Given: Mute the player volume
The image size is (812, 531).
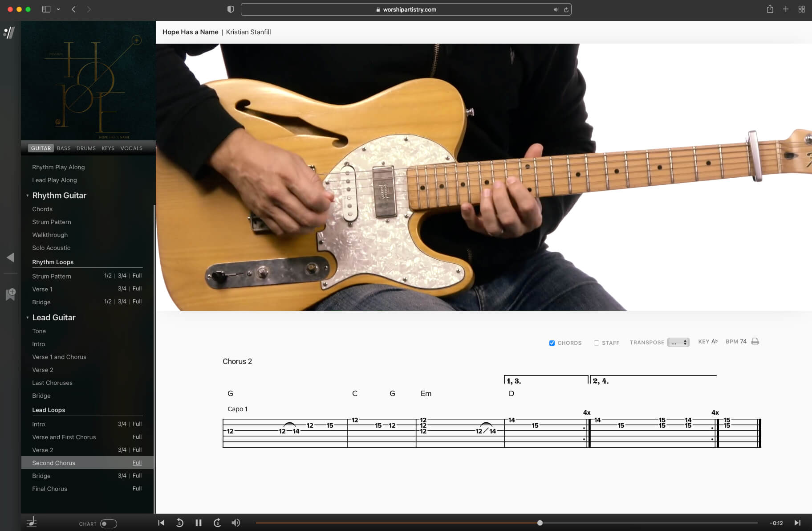Looking at the screenshot, I should [x=236, y=523].
